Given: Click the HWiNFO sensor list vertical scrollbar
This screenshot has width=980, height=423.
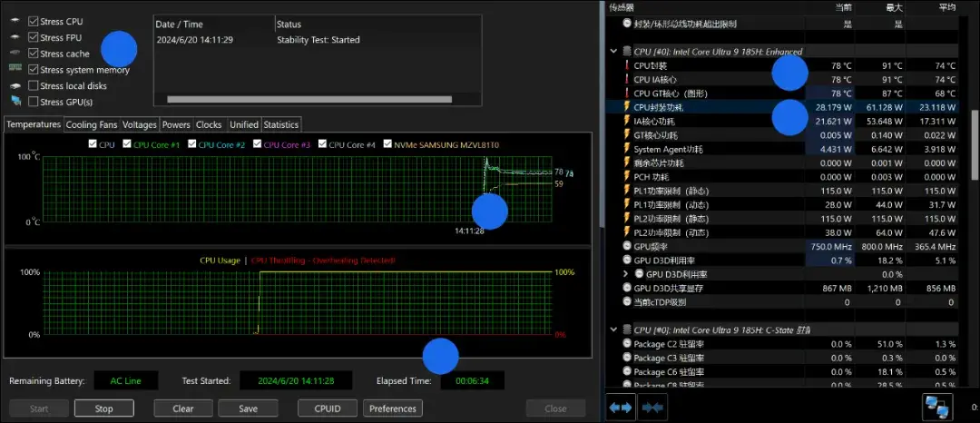Looking at the screenshot, I should (975, 143).
